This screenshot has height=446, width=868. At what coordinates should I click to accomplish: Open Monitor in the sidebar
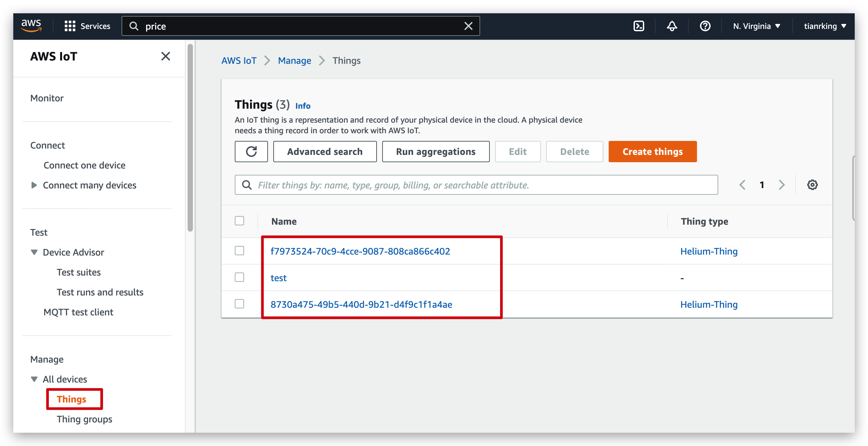coord(47,98)
